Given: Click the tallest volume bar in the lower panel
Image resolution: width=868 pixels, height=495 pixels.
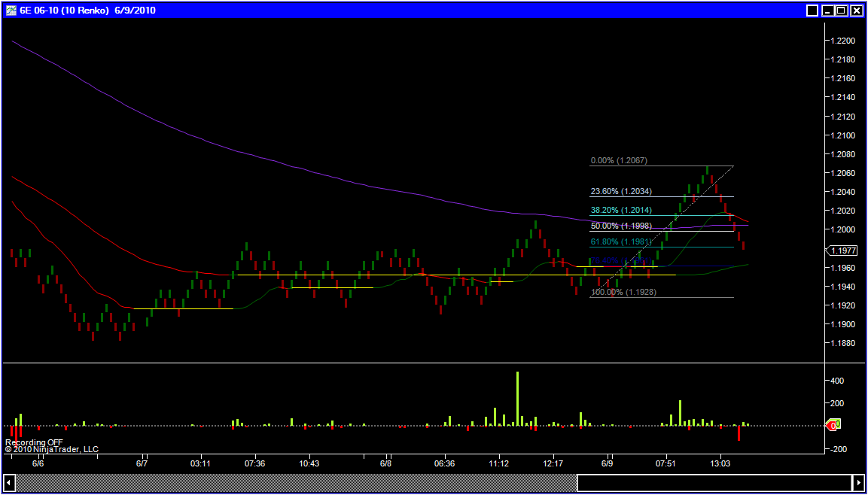Looking at the screenshot, I should (x=518, y=398).
